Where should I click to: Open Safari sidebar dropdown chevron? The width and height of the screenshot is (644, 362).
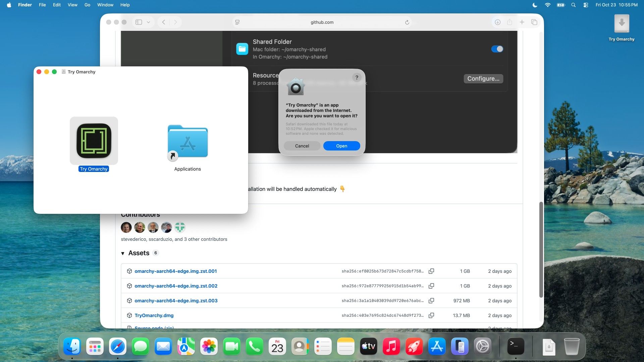148,22
